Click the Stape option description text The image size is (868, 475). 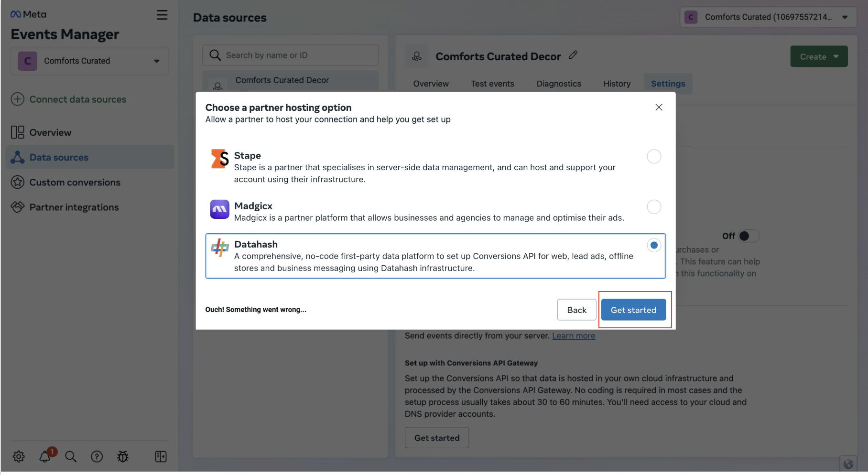(425, 173)
